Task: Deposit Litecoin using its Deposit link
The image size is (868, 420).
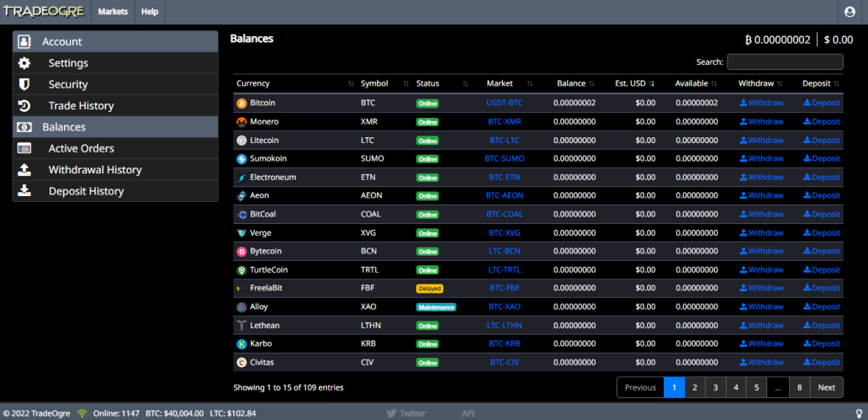Action: [822, 141]
